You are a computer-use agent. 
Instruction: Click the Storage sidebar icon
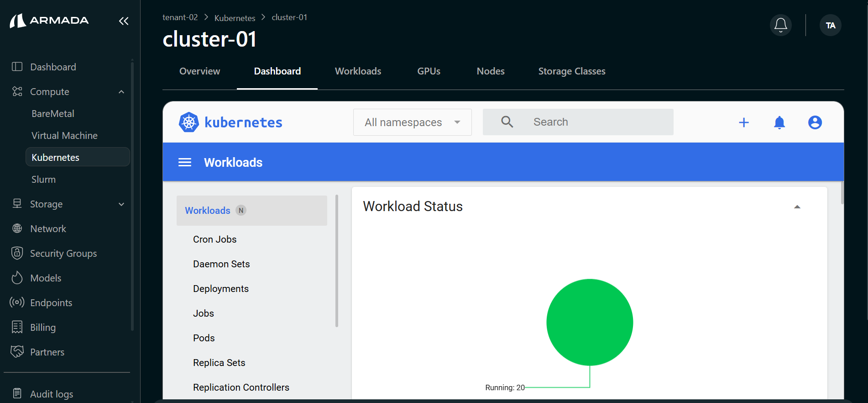tap(17, 204)
